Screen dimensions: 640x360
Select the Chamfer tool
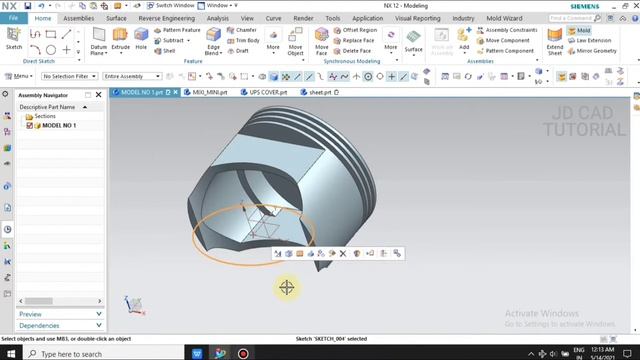click(x=242, y=30)
